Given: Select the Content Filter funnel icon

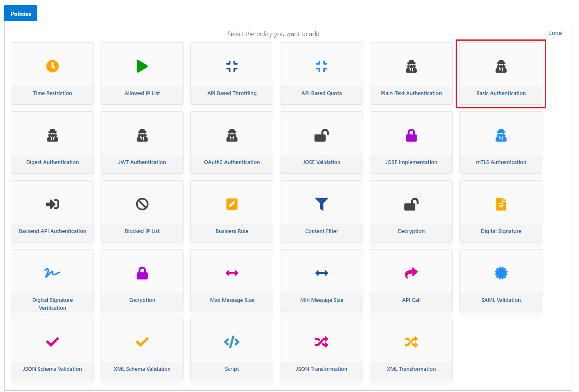Looking at the screenshot, I should tap(321, 204).
